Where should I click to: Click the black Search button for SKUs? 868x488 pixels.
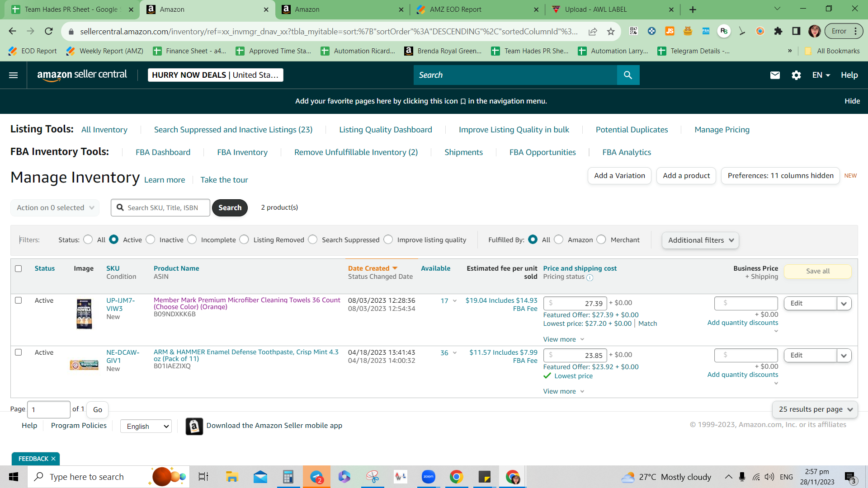pos(230,208)
